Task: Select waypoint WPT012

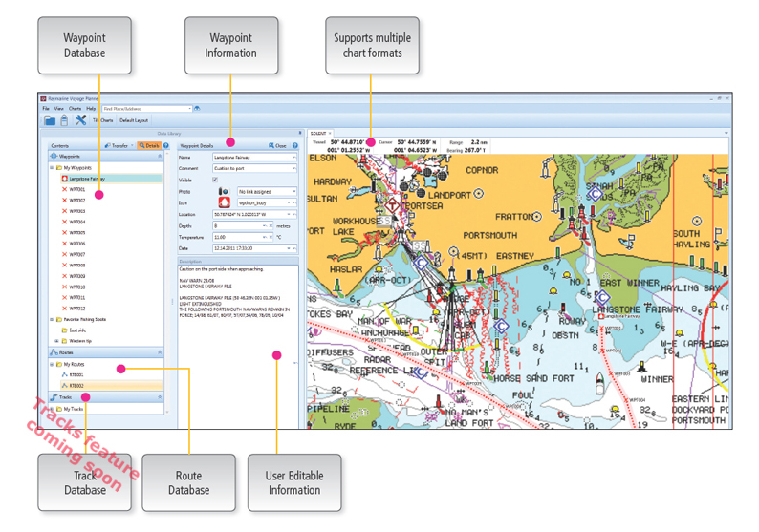Action: (77, 309)
